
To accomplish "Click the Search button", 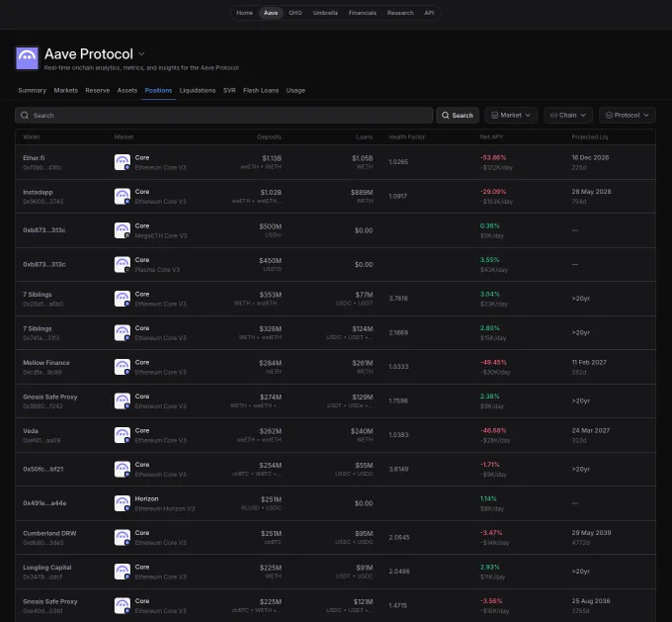I will tap(458, 116).
